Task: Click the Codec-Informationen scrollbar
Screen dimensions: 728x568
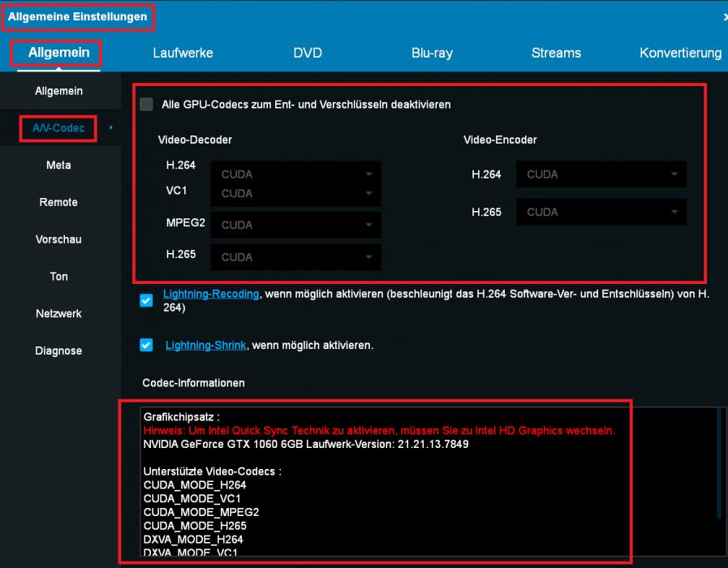Action: (x=719, y=463)
